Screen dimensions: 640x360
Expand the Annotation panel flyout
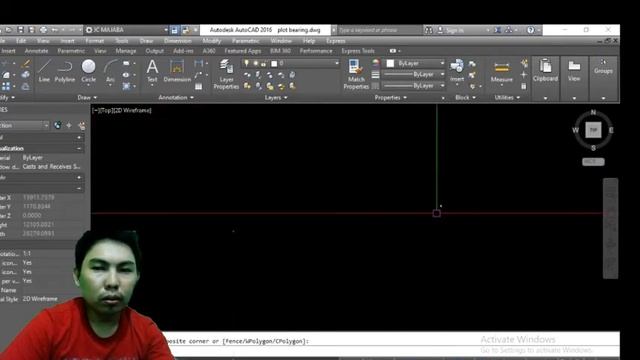pyautogui.click(x=176, y=98)
